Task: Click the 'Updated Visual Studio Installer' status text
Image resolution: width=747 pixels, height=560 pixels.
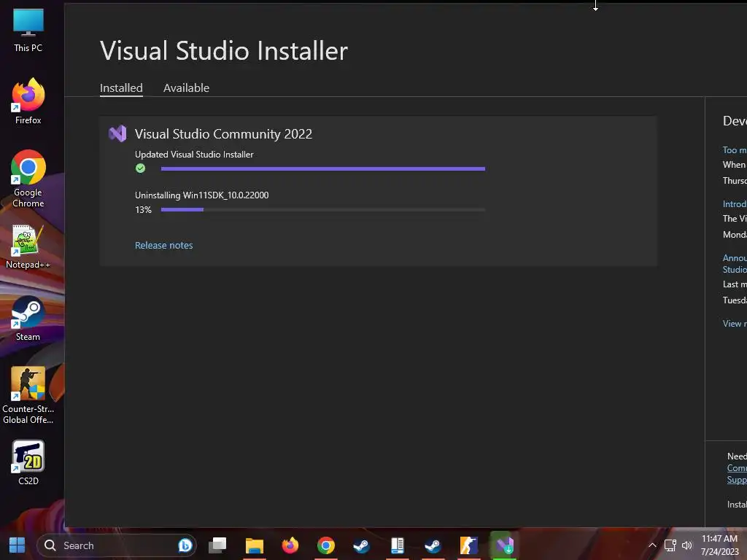Action: (194, 155)
